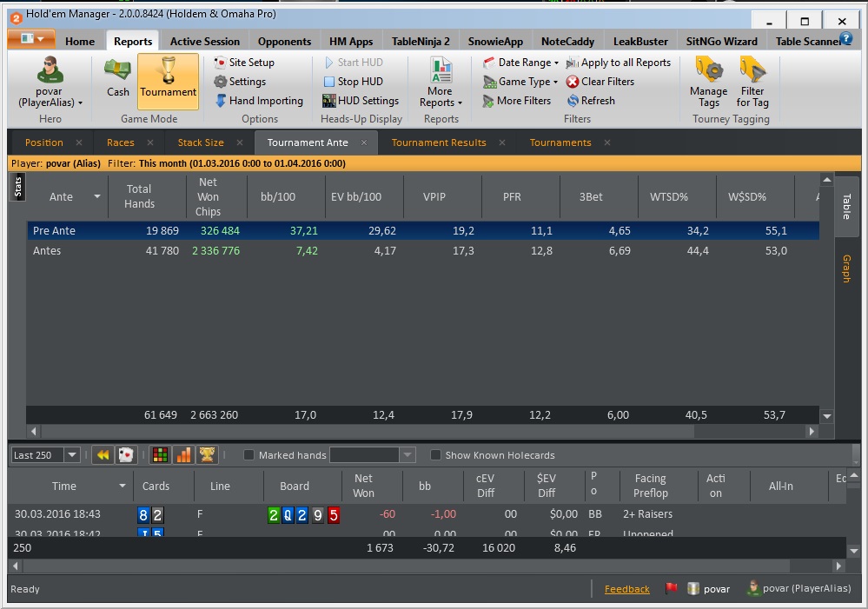Screen dimensions: 868x609
Task: Open Site Setup options
Action: tap(245, 63)
